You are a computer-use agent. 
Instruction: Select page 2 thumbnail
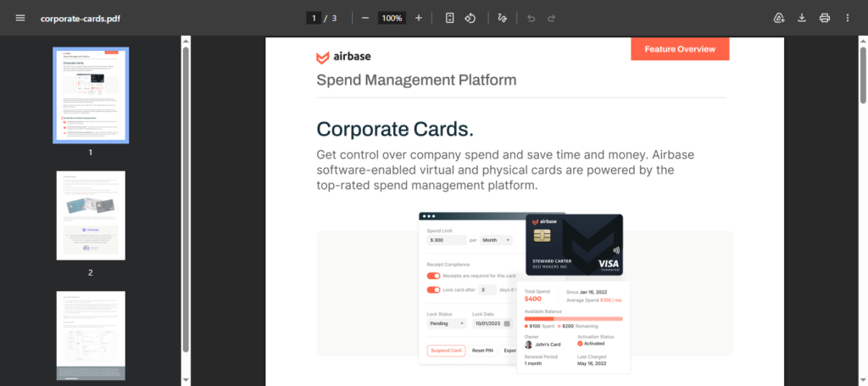click(91, 215)
